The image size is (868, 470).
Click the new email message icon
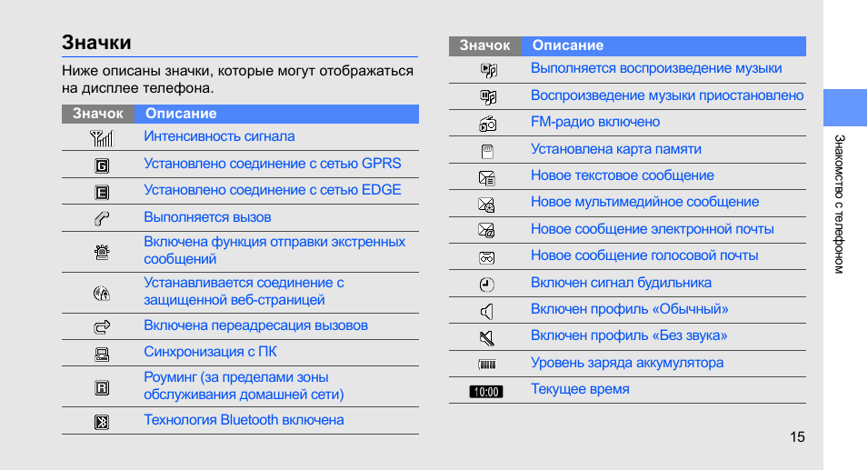tap(486, 230)
